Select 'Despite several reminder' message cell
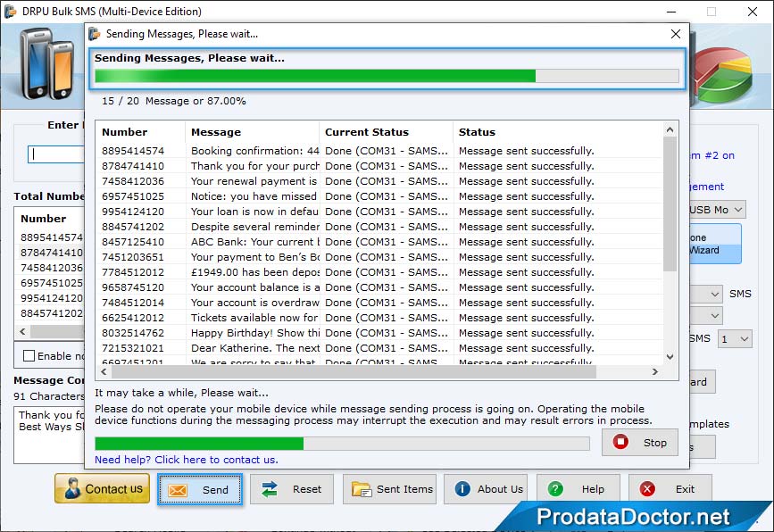 (255, 227)
